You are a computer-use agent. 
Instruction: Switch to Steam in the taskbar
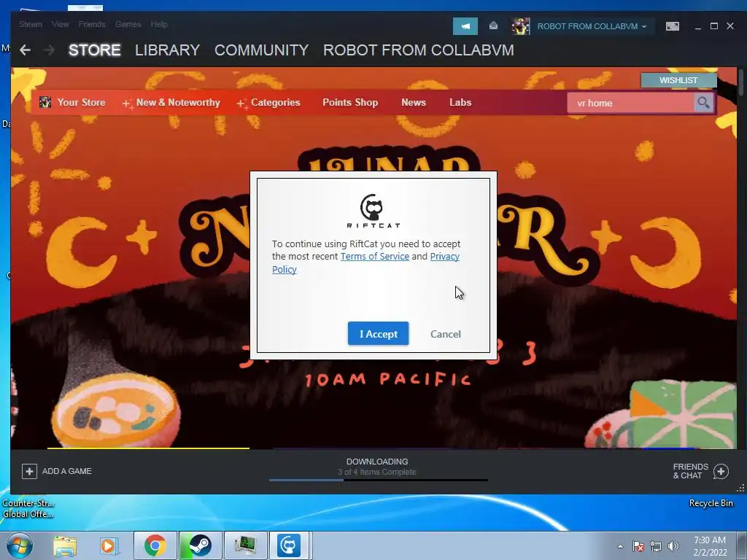pyautogui.click(x=201, y=545)
